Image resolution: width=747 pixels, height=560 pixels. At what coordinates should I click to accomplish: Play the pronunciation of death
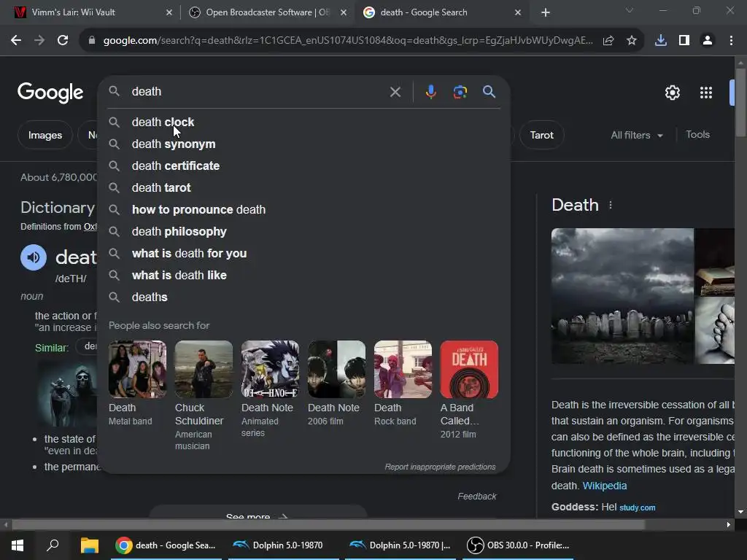pyautogui.click(x=34, y=257)
